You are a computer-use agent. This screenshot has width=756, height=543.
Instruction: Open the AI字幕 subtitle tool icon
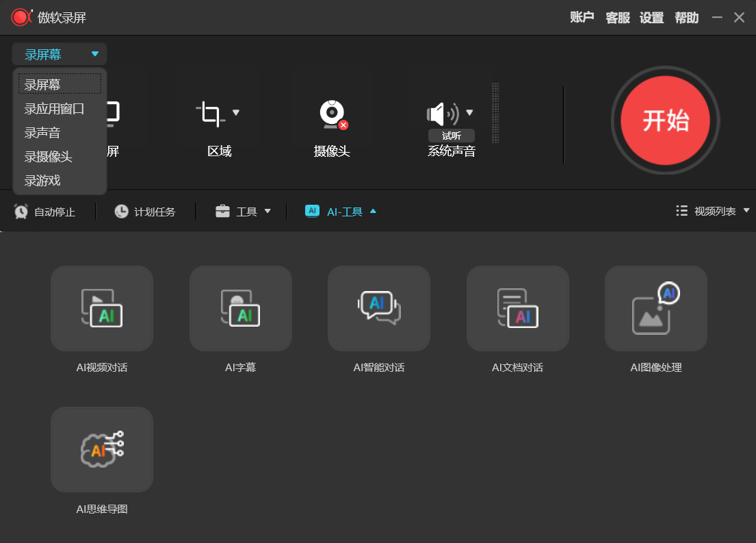pos(241,308)
